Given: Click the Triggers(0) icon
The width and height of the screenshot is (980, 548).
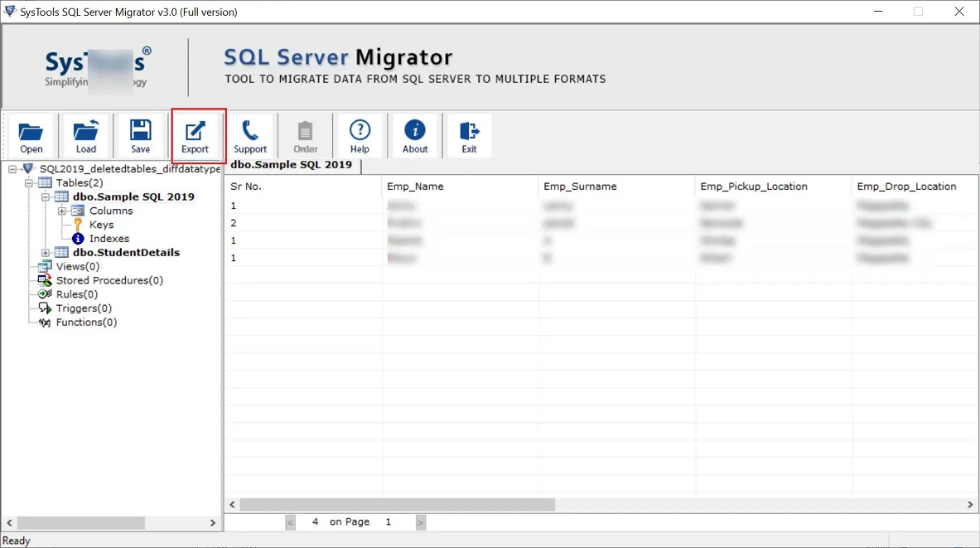Looking at the screenshot, I should click(45, 308).
